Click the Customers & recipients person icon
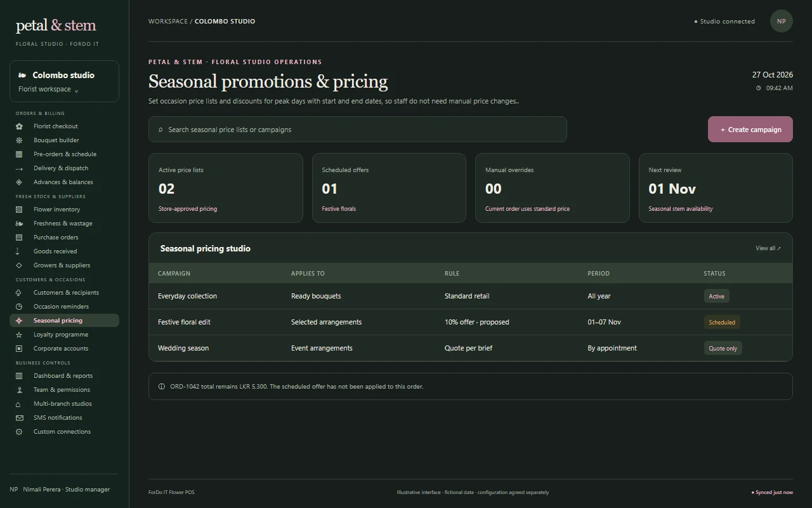Viewport: 812px width, 508px height. (x=19, y=293)
